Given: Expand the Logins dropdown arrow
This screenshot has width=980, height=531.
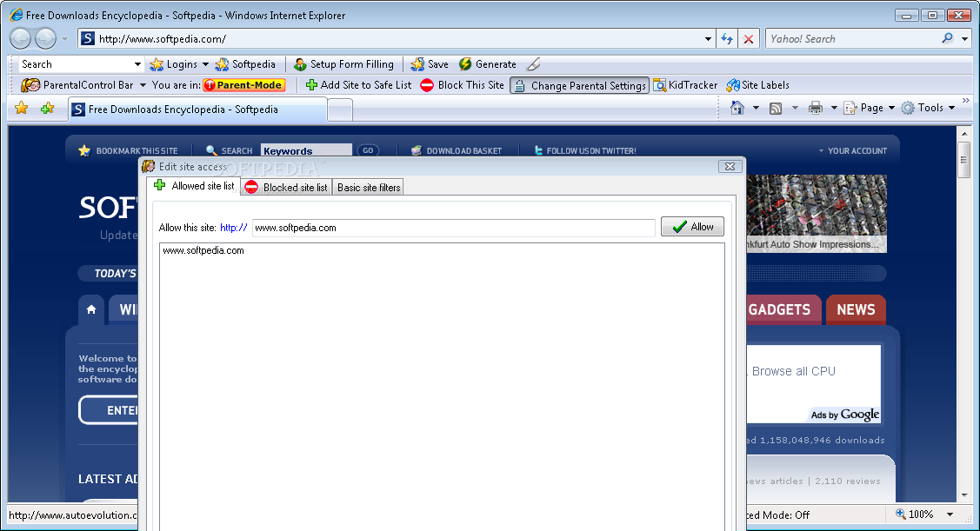Looking at the screenshot, I should [x=205, y=64].
